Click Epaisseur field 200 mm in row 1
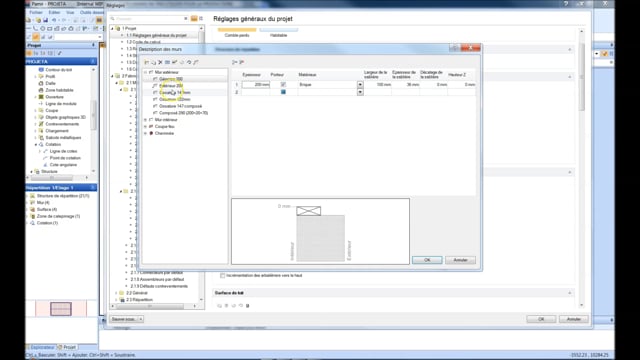 click(x=256, y=84)
